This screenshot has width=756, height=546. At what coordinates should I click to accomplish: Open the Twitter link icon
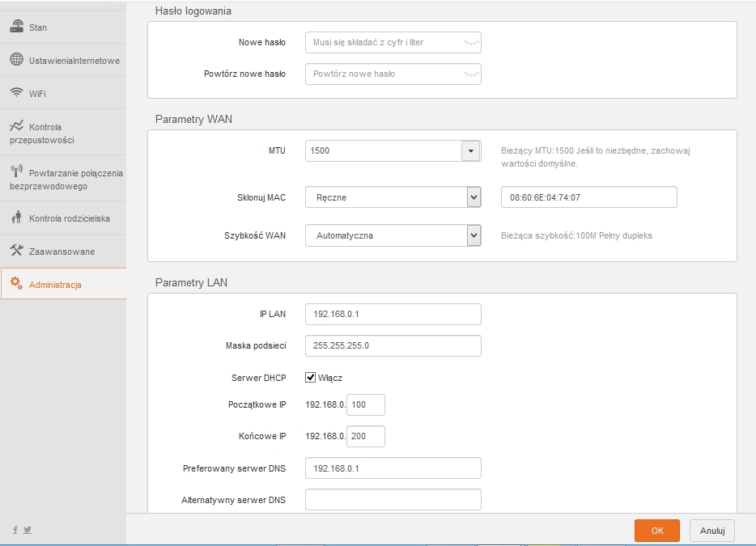point(28,530)
